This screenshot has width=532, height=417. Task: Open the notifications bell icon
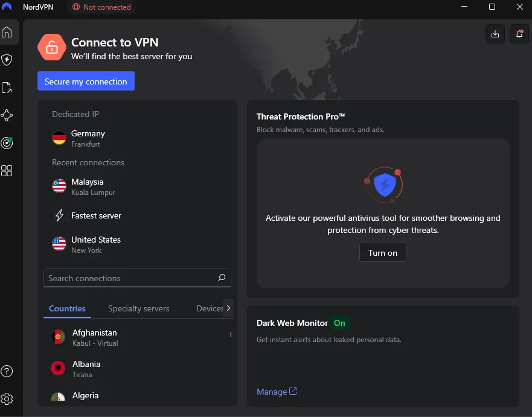tap(519, 34)
